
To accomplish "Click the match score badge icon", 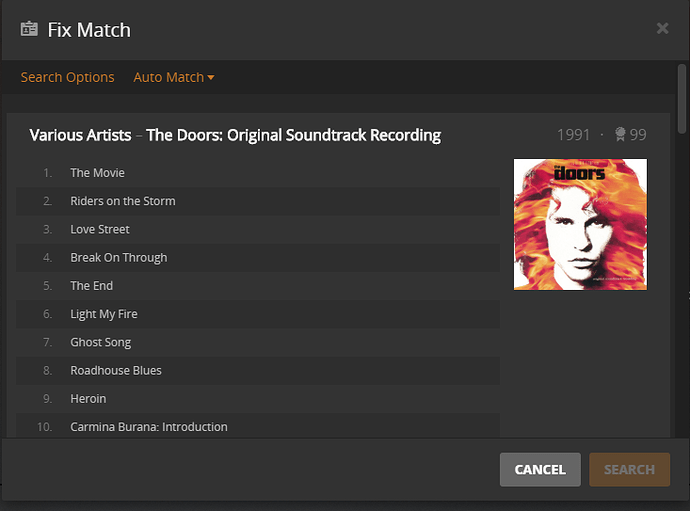I will click(620, 134).
